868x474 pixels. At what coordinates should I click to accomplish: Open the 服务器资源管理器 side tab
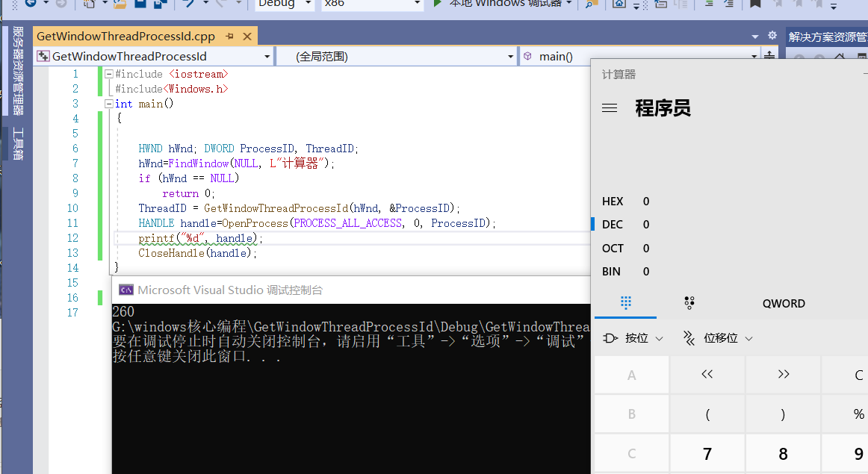[x=18, y=71]
